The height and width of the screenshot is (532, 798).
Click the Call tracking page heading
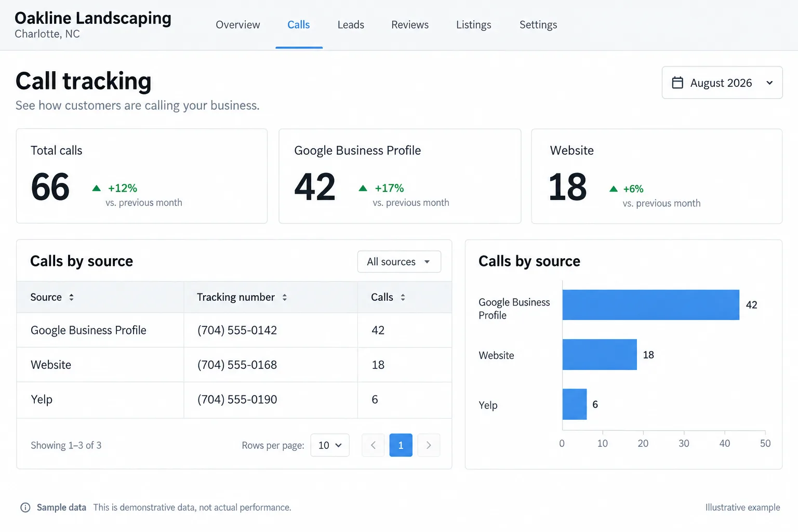pyautogui.click(x=84, y=81)
